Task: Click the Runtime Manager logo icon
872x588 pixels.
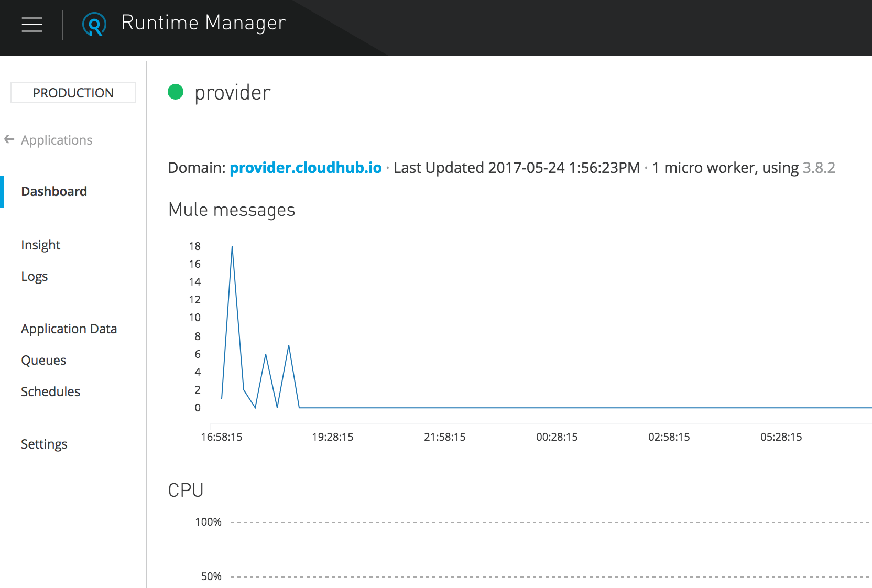Action: [94, 24]
